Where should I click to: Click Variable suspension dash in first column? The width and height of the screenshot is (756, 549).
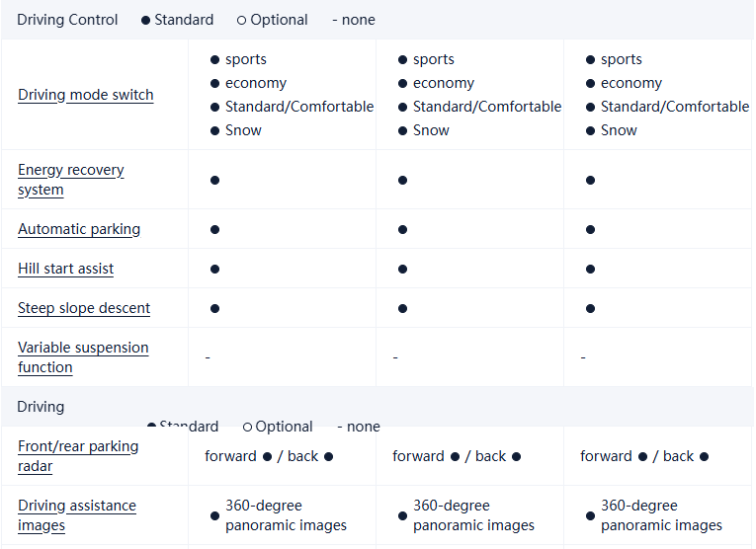[x=208, y=356]
